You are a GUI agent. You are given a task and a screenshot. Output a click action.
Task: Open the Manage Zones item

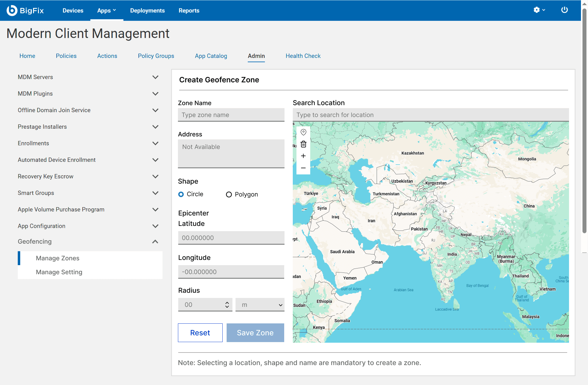[x=90, y=258]
